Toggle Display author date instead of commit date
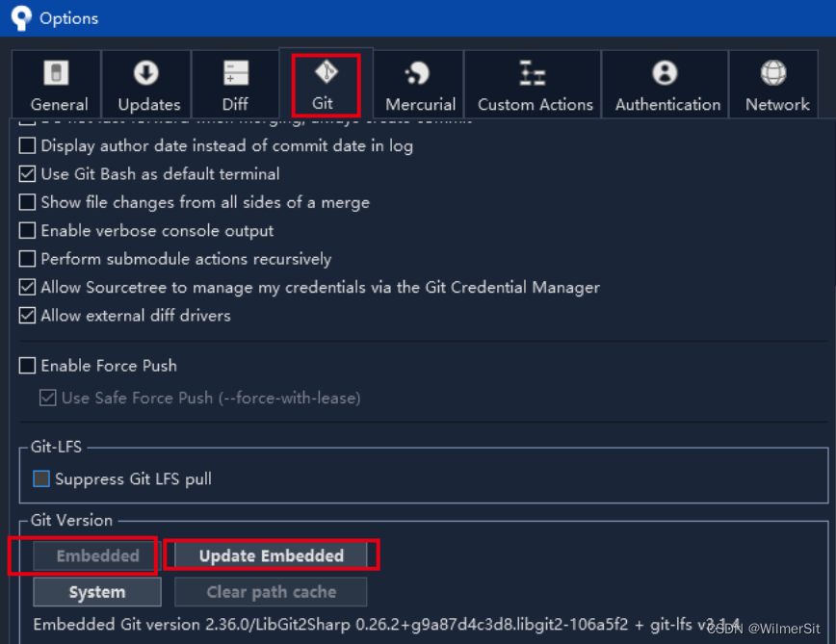This screenshot has height=644, width=836. pyautogui.click(x=27, y=145)
